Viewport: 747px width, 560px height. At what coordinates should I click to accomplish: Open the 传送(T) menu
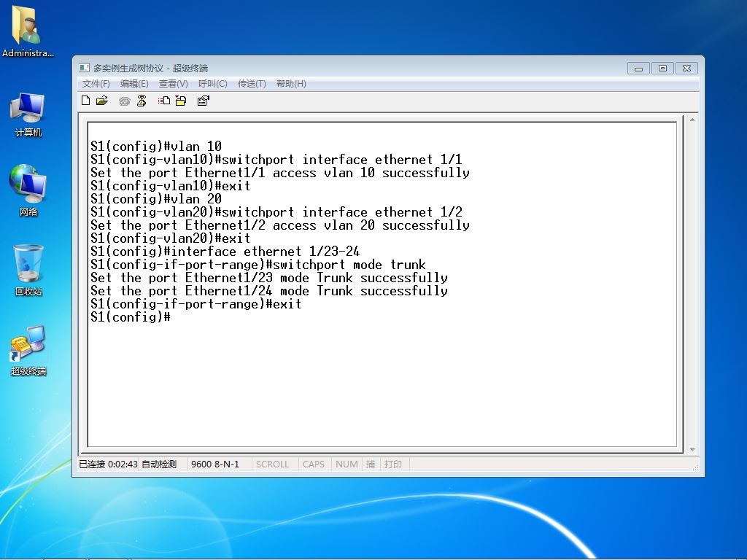252,84
